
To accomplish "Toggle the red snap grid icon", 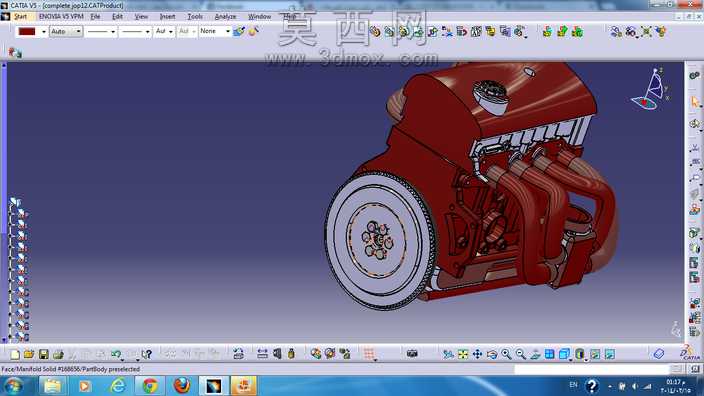I will pyautogui.click(x=369, y=354).
